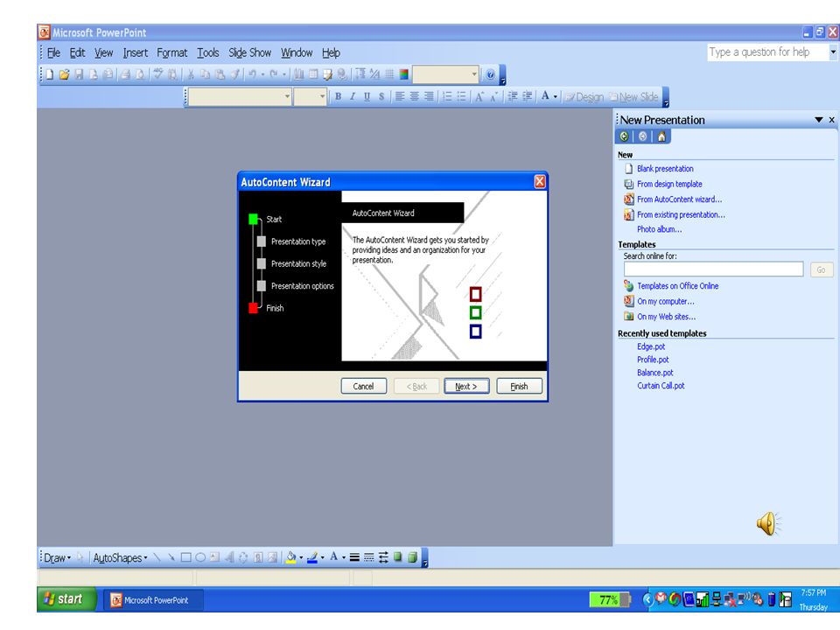Toggle Numbering list button
840x630 pixels.
(447, 96)
